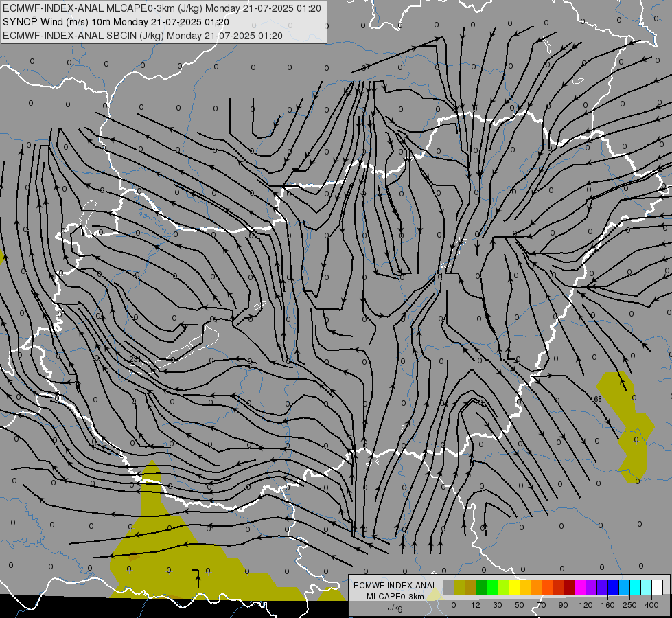Pick the purple legend swatch after 120
The width and height of the screenshot is (672, 618).
592,587
